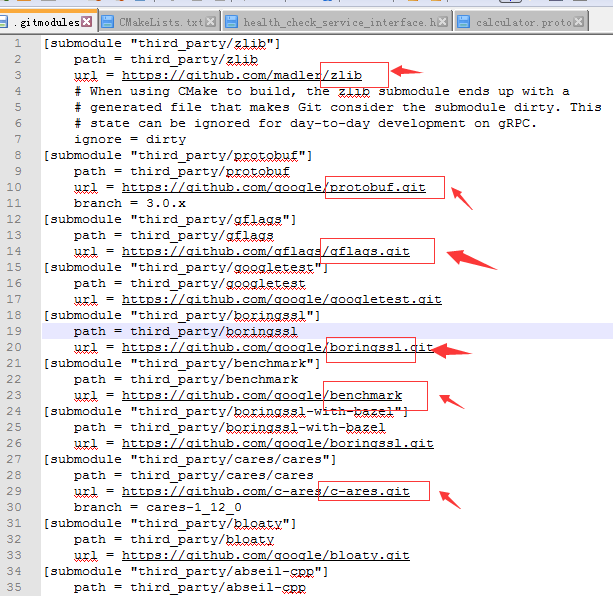Click 'path = third_party/abseil-cpp' line

pos(190,588)
